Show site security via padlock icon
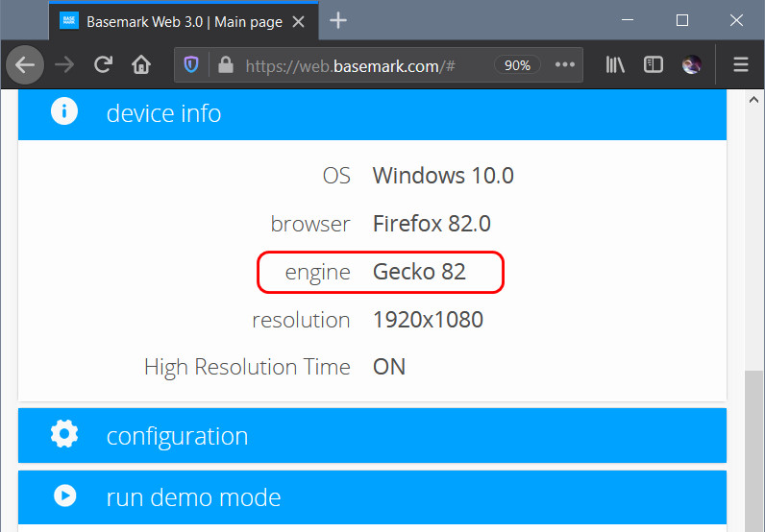The height and width of the screenshot is (532, 765). 226,64
